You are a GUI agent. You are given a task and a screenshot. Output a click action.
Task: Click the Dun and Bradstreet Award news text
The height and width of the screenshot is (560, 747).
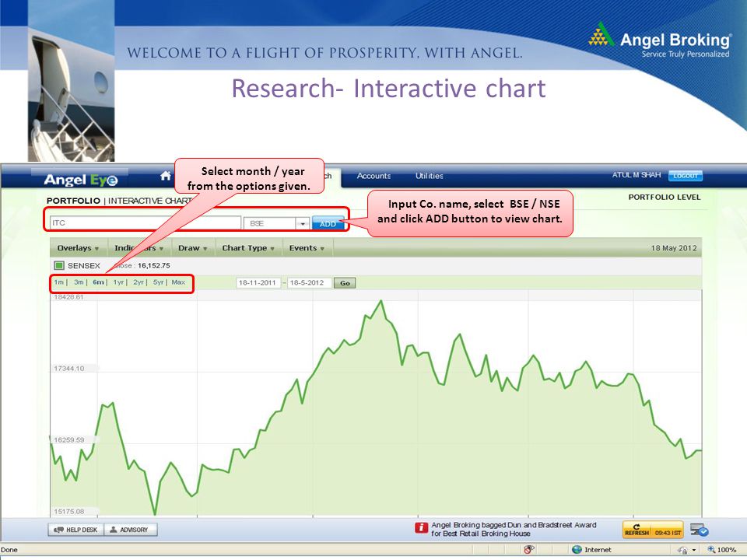click(514, 529)
